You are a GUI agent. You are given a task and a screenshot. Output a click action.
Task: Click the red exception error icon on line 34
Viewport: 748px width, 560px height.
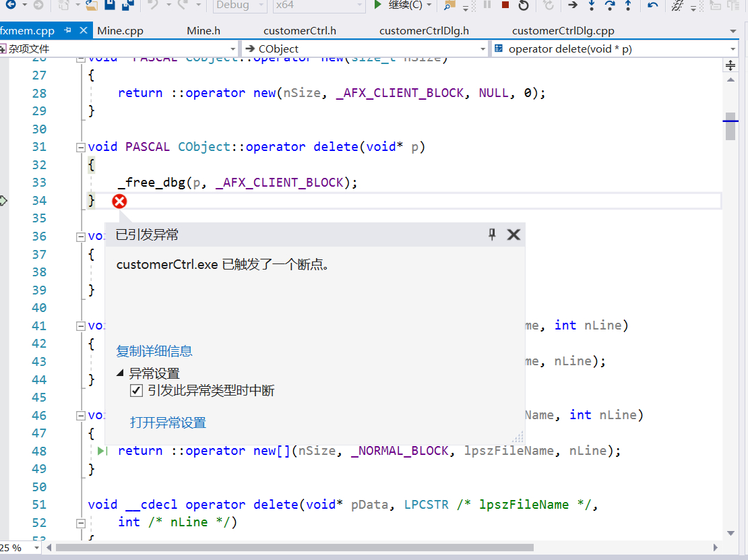click(119, 201)
